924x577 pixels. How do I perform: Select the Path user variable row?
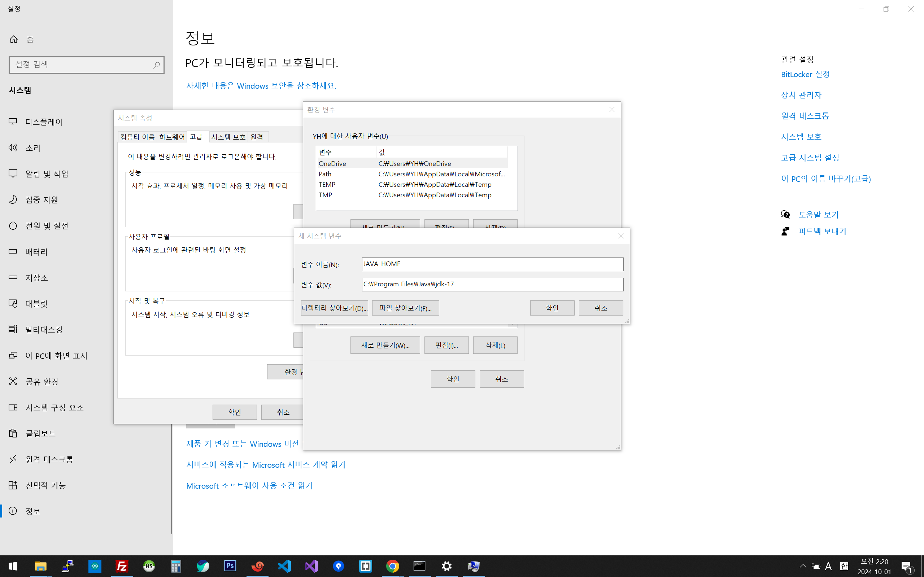pos(411,174)
